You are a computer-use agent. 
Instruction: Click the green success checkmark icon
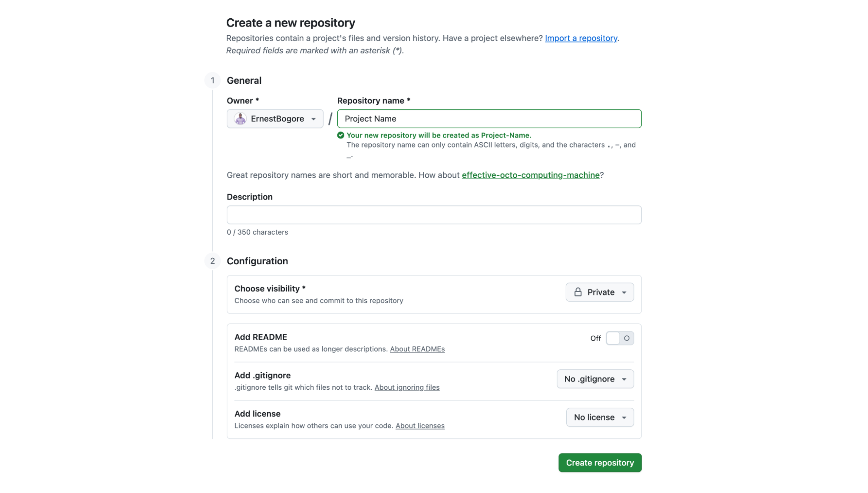(340, 135)
